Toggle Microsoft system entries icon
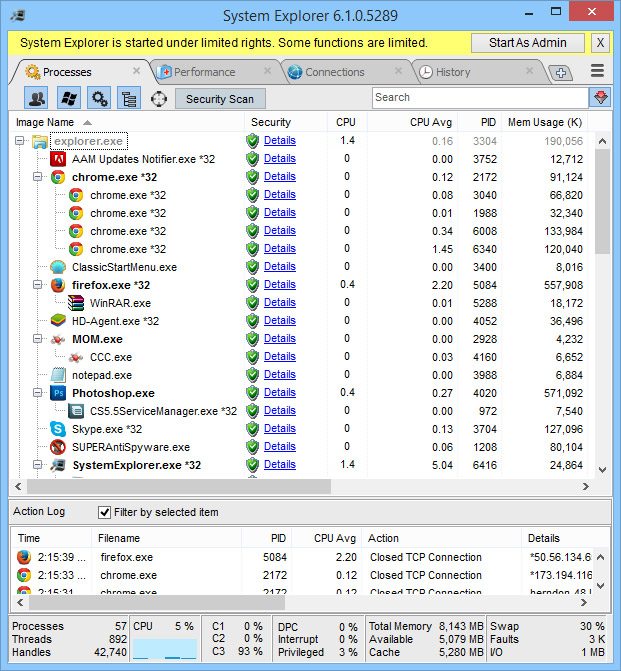 pyautogui.click(x=69, y=98)
